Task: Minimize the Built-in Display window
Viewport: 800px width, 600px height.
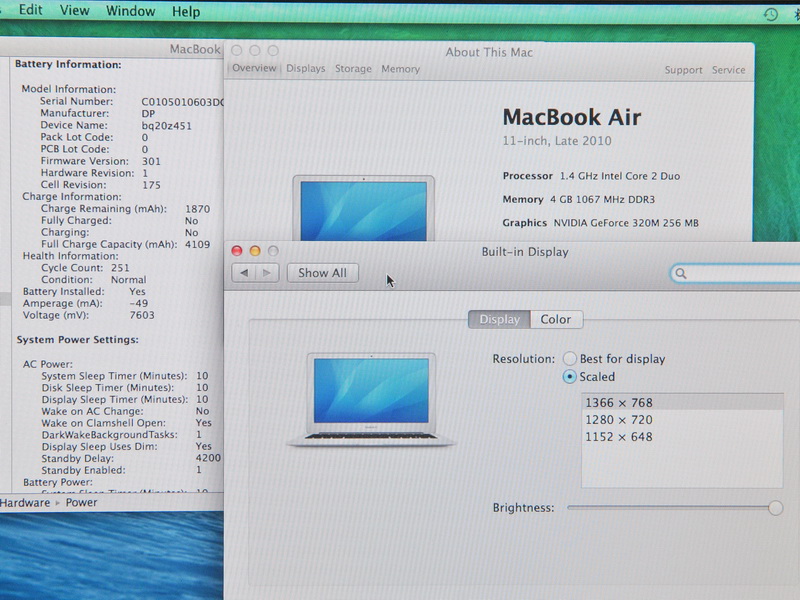Action: [255, 251]
